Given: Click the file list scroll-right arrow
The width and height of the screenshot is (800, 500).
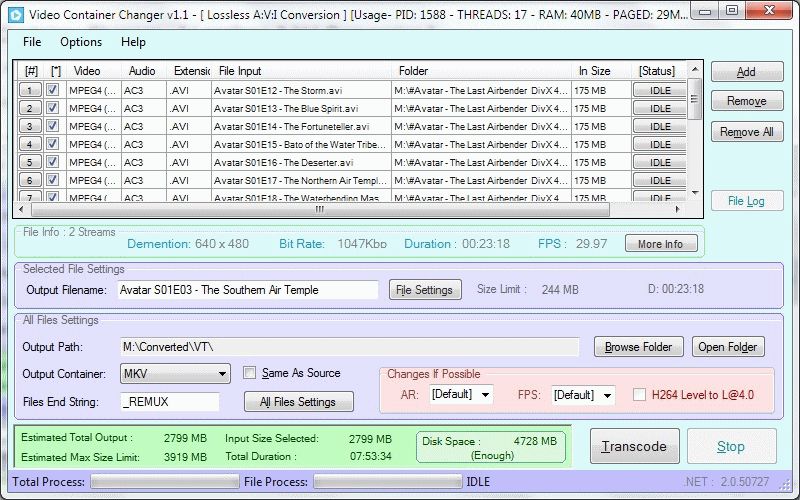Looking at the screenshot, I should (x=678, y=209).
